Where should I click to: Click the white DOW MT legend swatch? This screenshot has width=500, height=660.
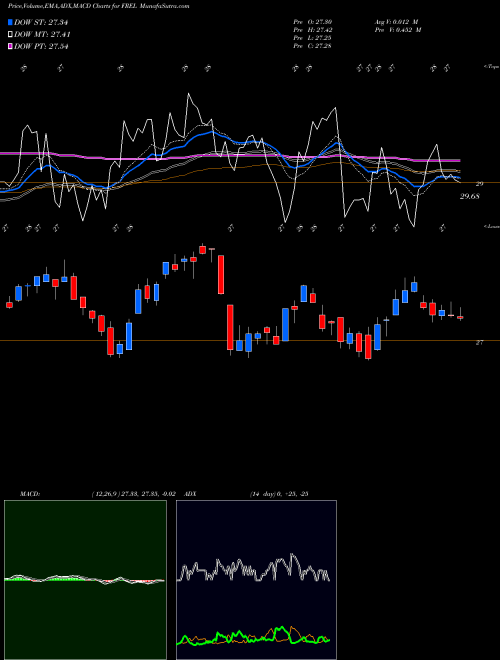pos(10,35)
